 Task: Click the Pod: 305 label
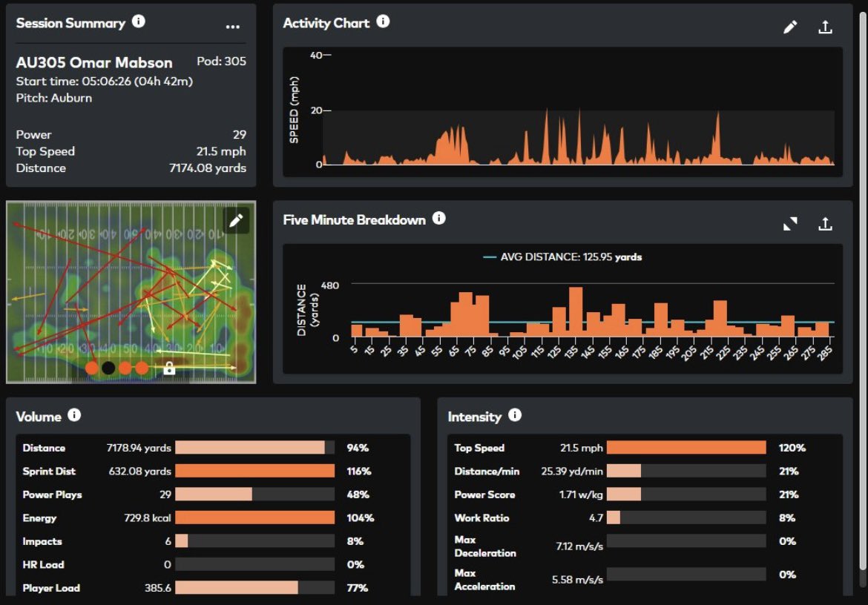coord(221,62)
